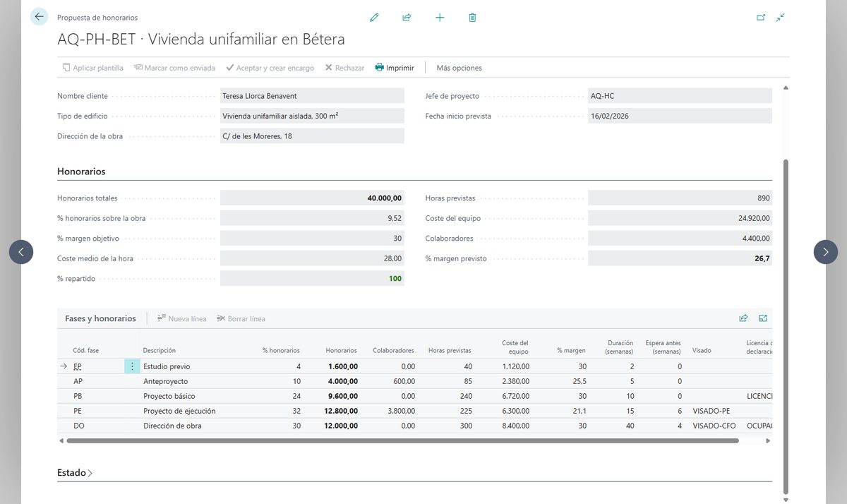
Task: Select the Proyecto básico description cell
Action: point(169,396)
